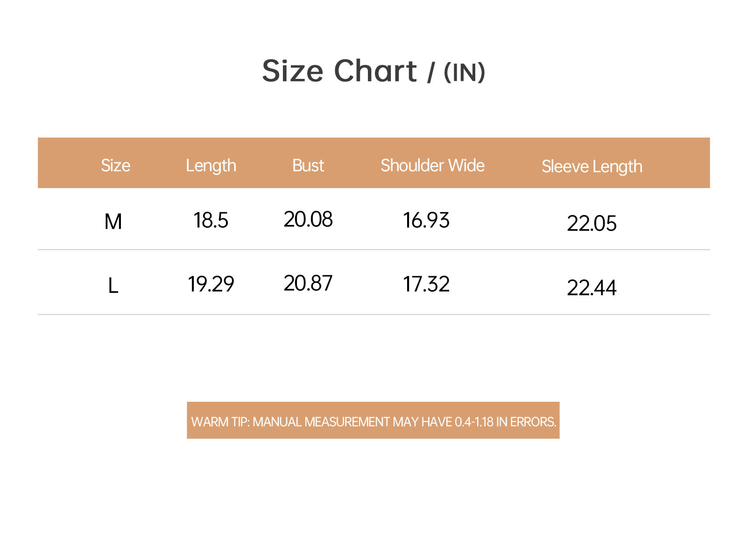Click the Bust column header
This screenshot has width=747, height=560.
point(308,165)
